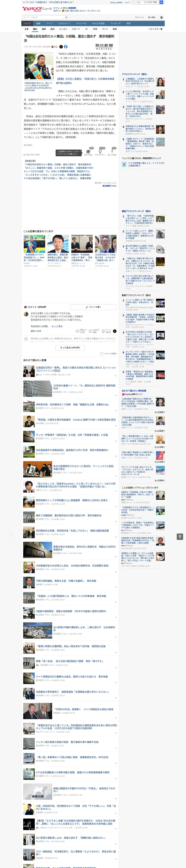Share the article on Facebook
The image size is (186, 868).
coord(66,47)
